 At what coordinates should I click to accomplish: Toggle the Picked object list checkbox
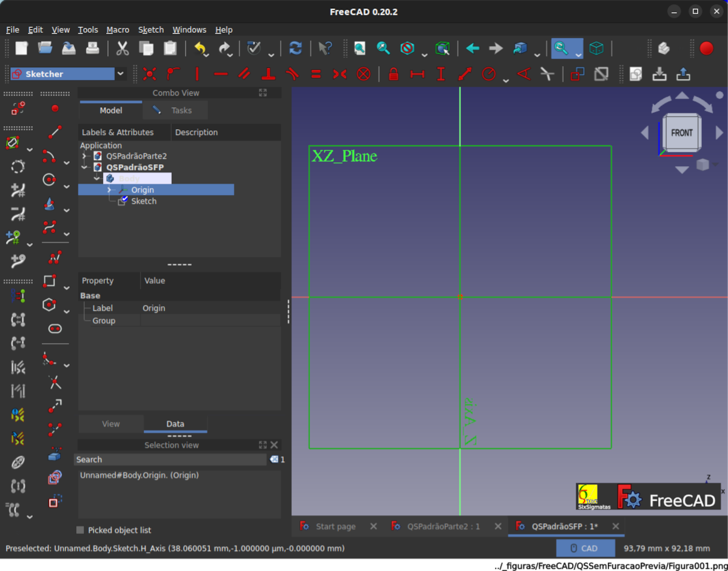[80, 530]
